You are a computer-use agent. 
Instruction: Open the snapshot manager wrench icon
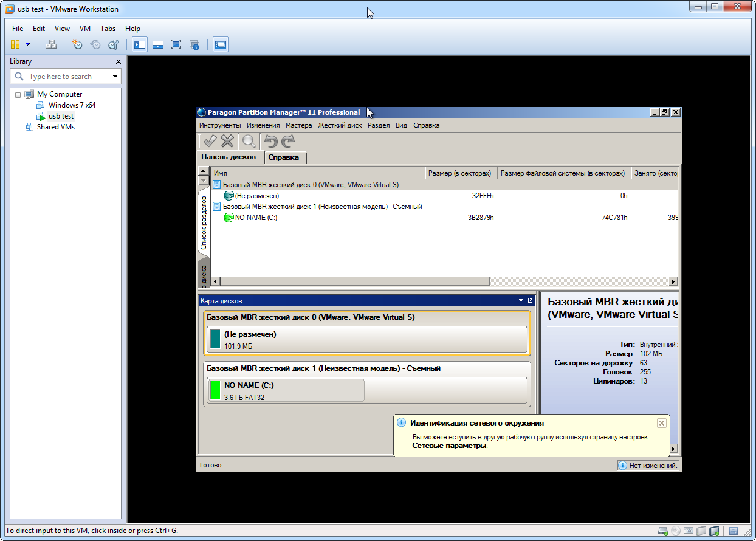click(114, 44)
